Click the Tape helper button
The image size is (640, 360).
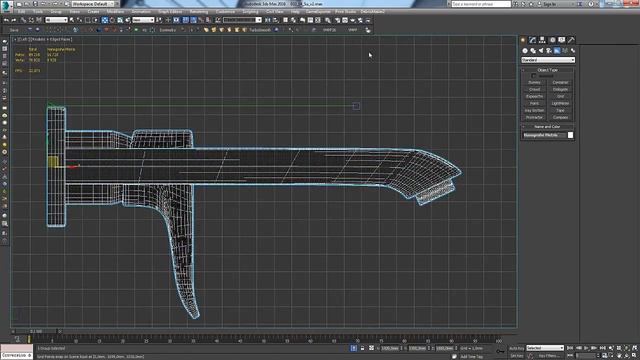click(x=560, y=111)
